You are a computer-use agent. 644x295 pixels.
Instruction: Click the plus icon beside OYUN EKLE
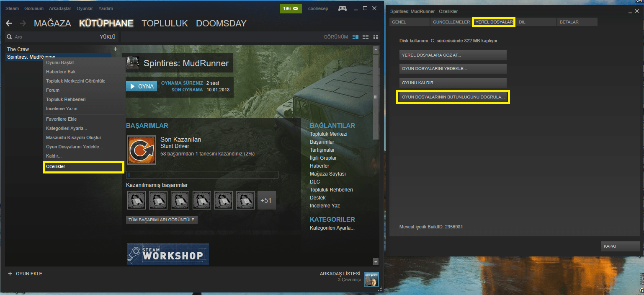(10, 274)
